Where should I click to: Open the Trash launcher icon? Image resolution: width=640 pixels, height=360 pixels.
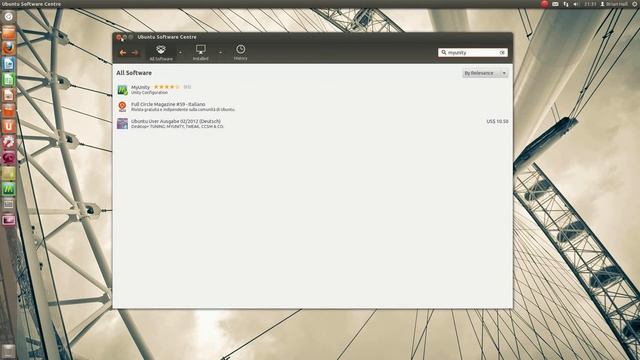pos(9,351)
